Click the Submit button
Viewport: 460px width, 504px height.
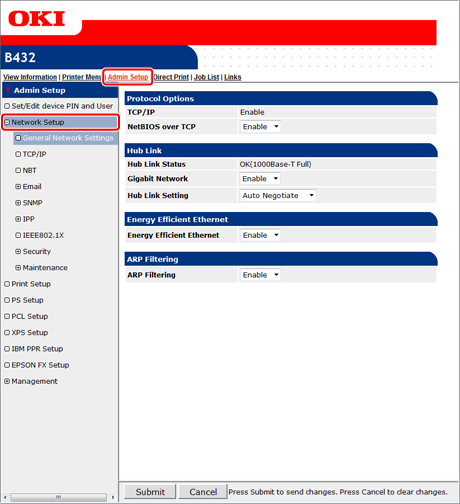pyautogui.click(x=150, y=492)
